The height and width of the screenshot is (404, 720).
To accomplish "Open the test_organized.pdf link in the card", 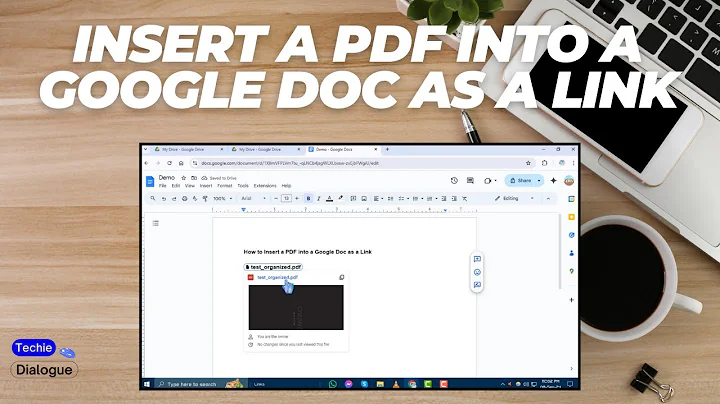I will click(x=277, y=277).
